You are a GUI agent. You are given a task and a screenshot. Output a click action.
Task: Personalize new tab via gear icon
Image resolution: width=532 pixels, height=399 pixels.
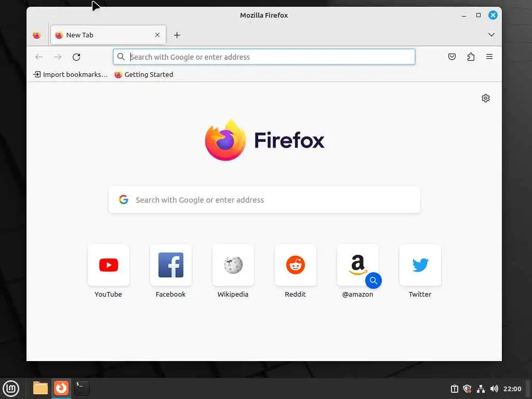coord(486,98)
